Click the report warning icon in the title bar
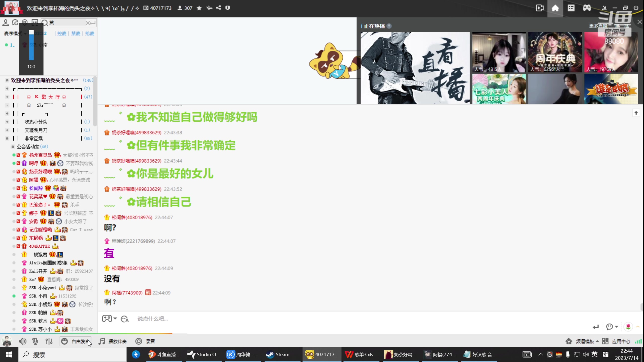This screenshot has height=362, width=644. pyautogui.click(x=228, y=8)
